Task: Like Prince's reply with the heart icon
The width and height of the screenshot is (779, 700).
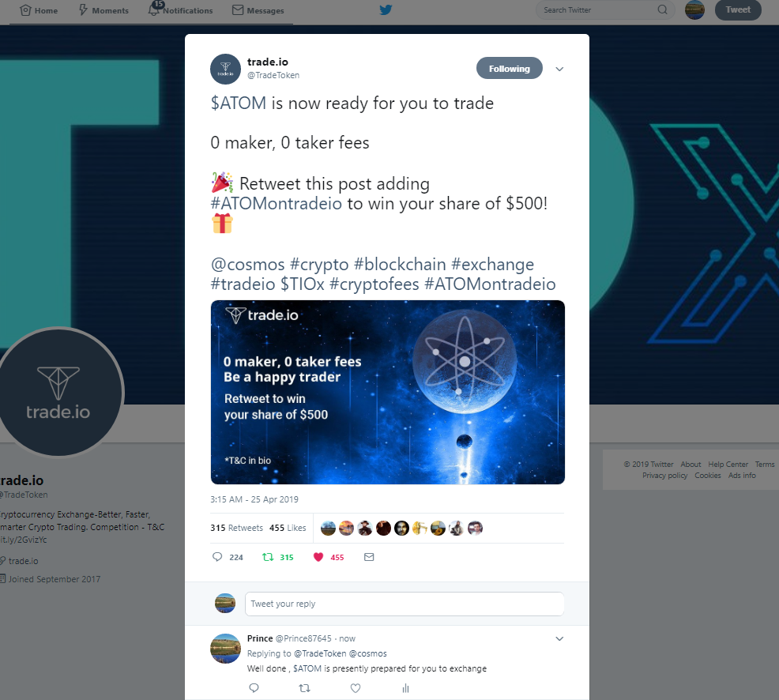Action: tap(356, 688)
